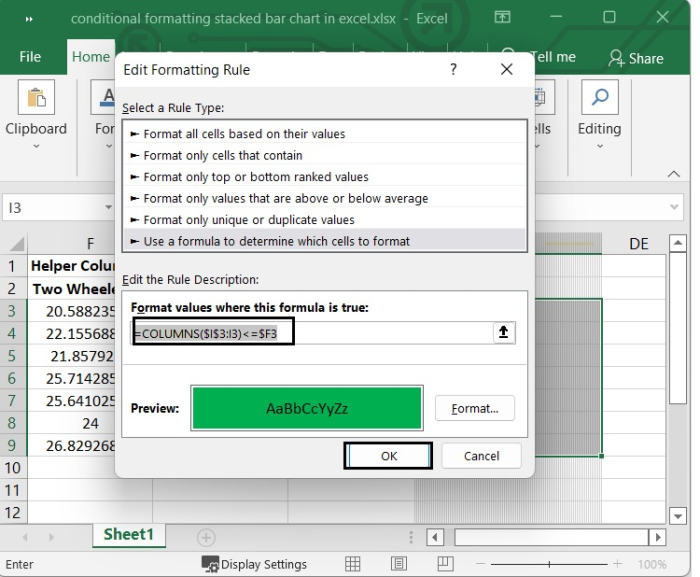
Task: Open the Format... button
Action: pos(475,408)
